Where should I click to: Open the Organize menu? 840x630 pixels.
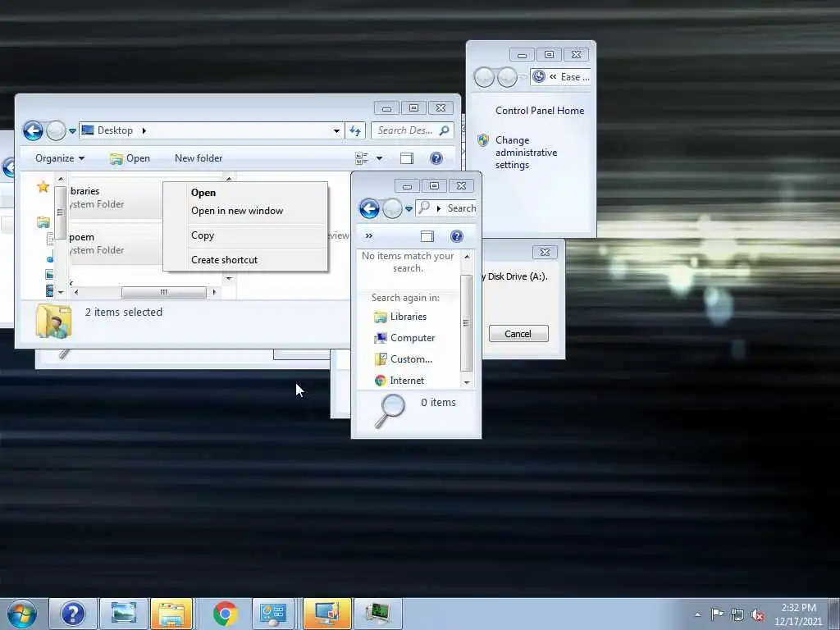click(59, 158)
